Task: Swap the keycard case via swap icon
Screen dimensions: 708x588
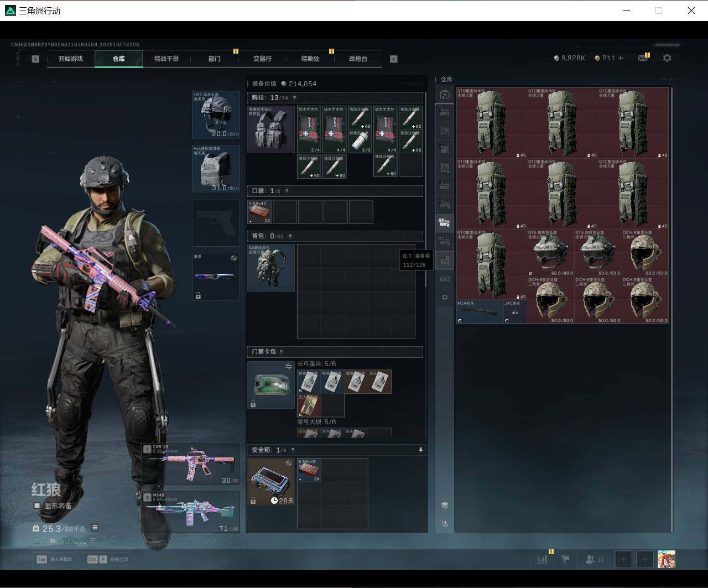Action: [x=288, y=367]
